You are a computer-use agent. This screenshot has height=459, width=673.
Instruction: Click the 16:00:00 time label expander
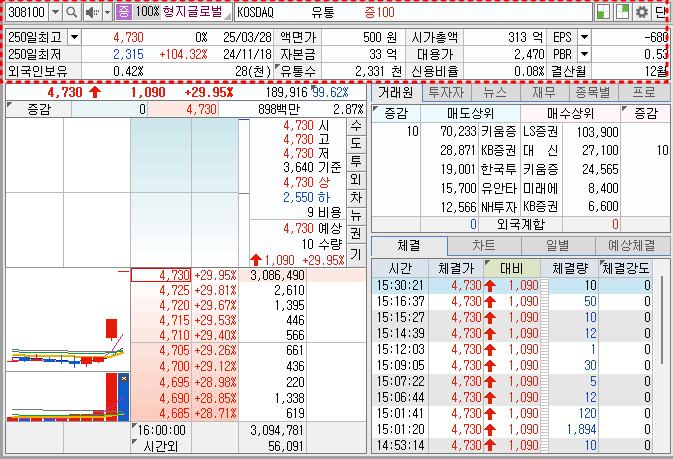click(x=161, y=430)
